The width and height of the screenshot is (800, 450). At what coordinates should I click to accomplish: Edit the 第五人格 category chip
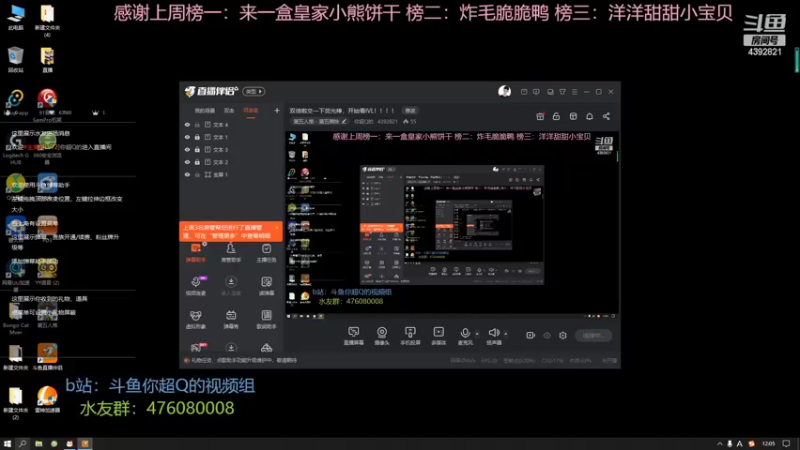click(x=320, y=121)
